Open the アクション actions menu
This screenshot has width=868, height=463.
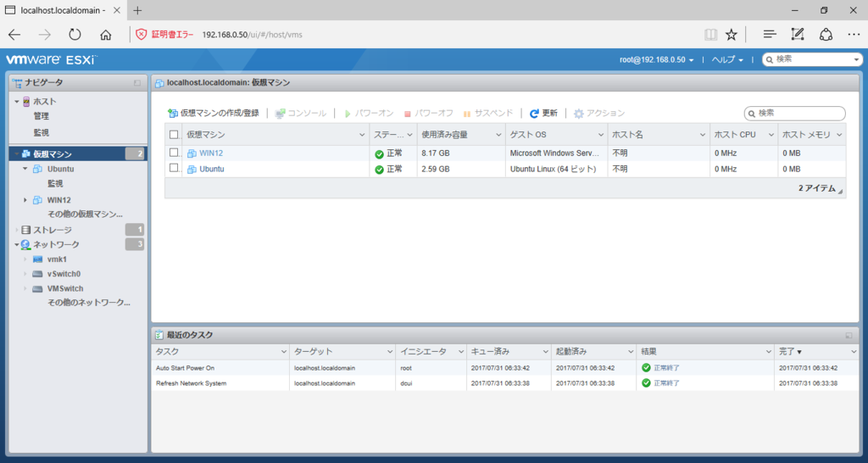pyautogui.click(x=599, y=114)
